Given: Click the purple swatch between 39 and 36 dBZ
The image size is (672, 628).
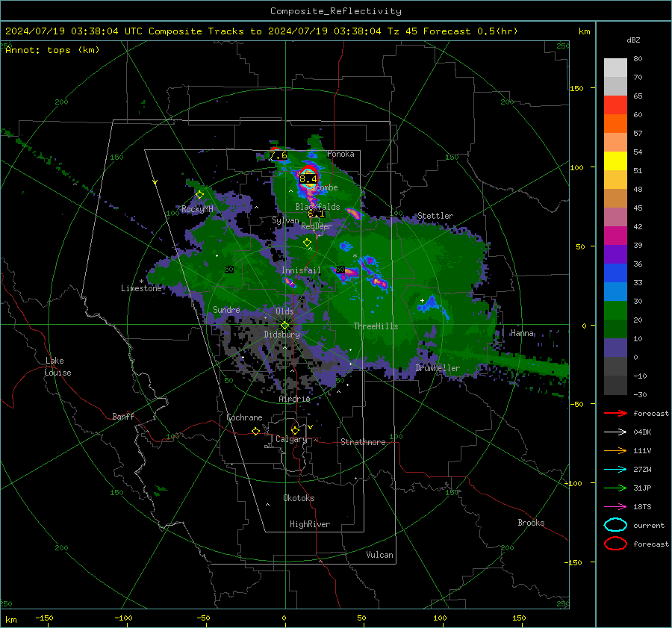Looking at the screenshot, I should click(x=615, y=254).
